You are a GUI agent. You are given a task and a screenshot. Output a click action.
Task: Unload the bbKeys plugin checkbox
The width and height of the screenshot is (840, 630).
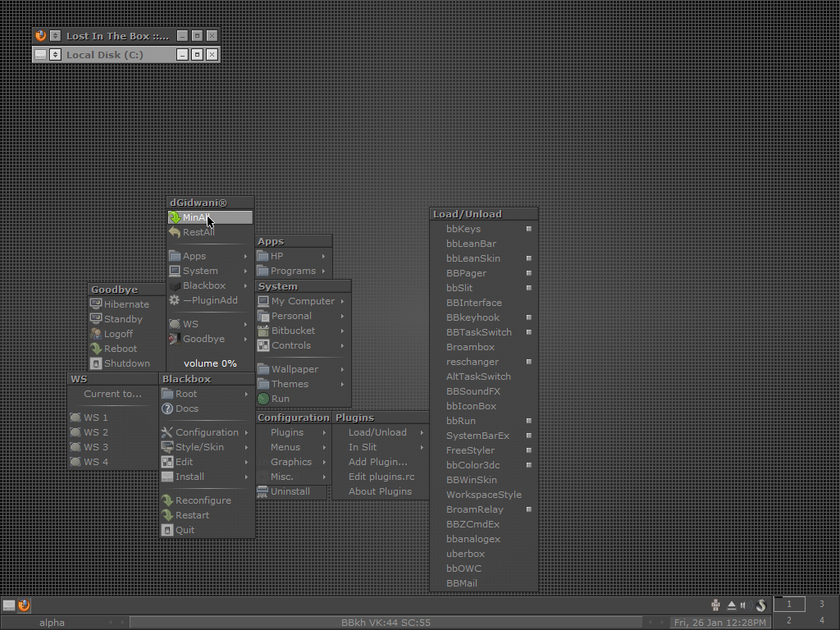[x=529, y=229]
